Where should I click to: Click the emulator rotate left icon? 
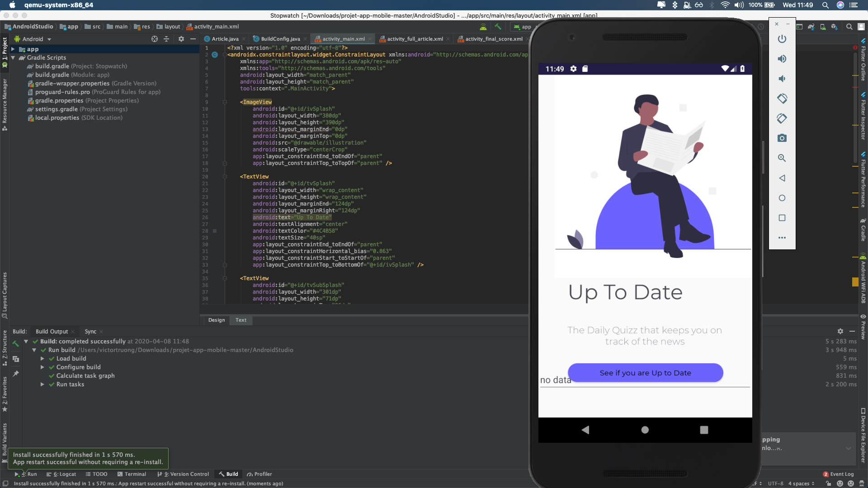(x=782, y=99)
